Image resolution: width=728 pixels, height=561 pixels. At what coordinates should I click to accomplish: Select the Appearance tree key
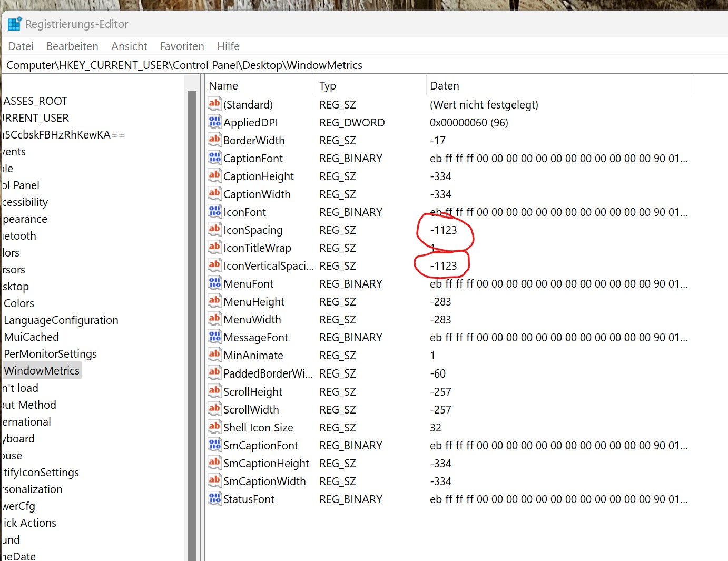point(24,219)
